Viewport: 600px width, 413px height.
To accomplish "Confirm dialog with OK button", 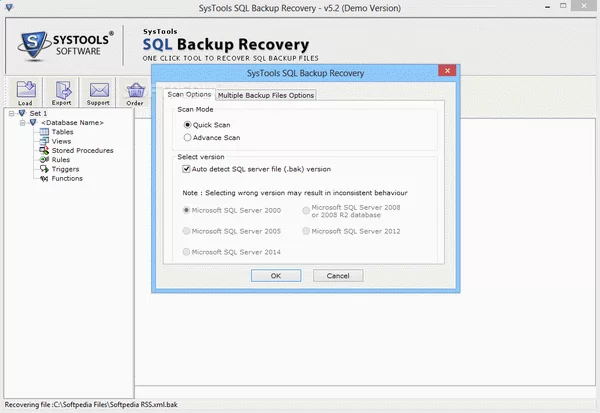I will pos(276,276).
